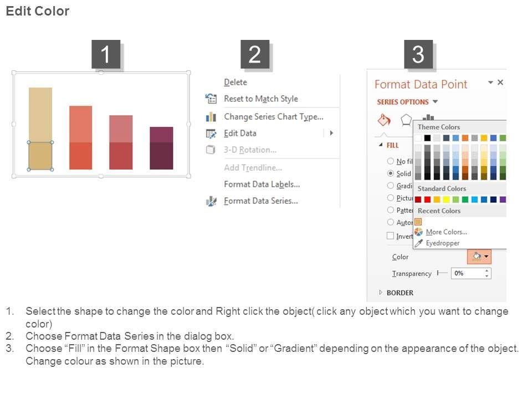Select the No fill radio button
The image size is (532, 399).
[391, 161]
